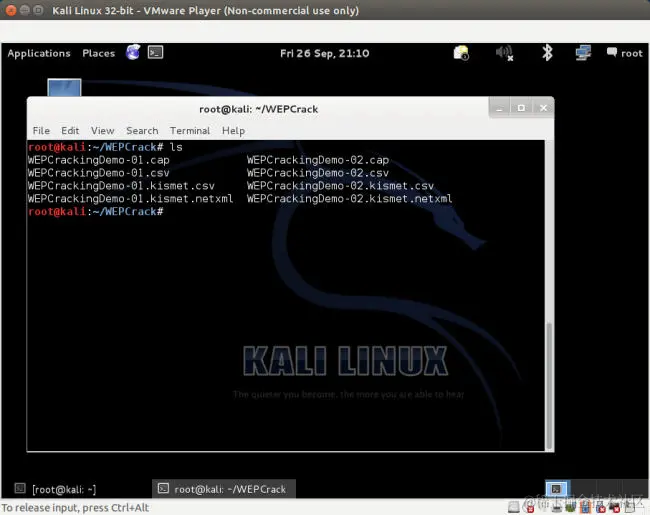Click the terminal window title bar
The image size is (650, 515).
pyautogui.click(x=259, y=109)
